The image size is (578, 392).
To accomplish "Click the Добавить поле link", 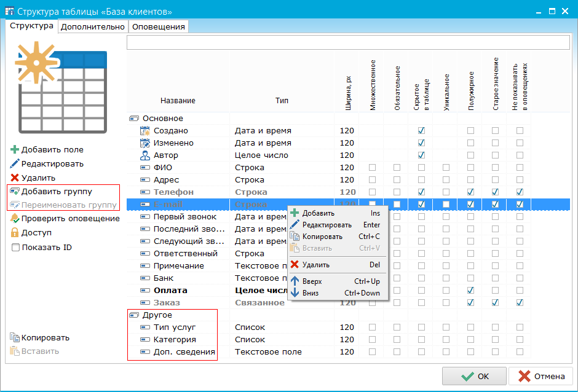I will [x=52, y=149].
